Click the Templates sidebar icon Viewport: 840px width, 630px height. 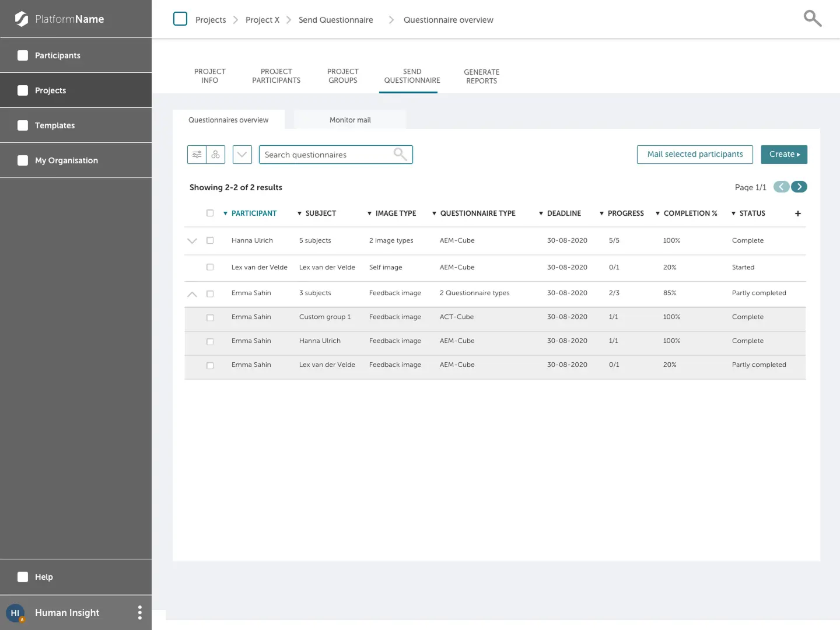click(x=23, y=125)
